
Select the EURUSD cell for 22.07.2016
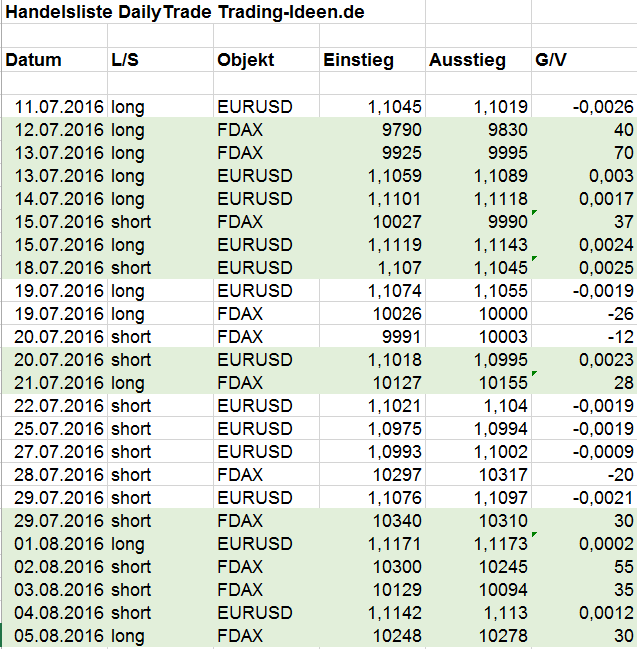coord(267,406)
